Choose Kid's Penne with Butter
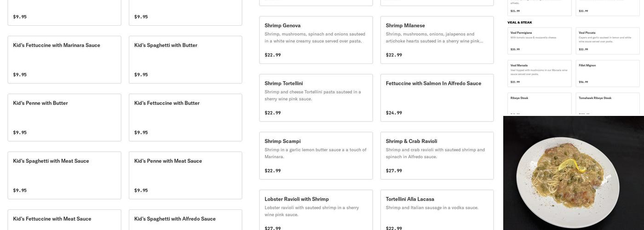The height and width of the screenshot is (230, 644). click(x=64, y=117)
